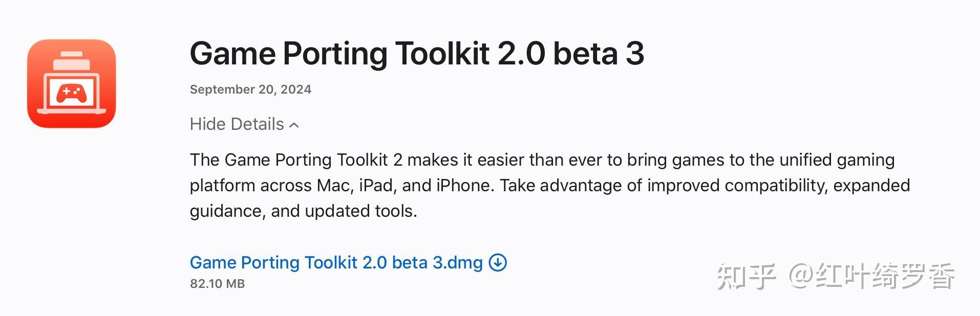Click the word "iPhone" in the description
This screenshot has width=980, height=316.
pos(464,186)
